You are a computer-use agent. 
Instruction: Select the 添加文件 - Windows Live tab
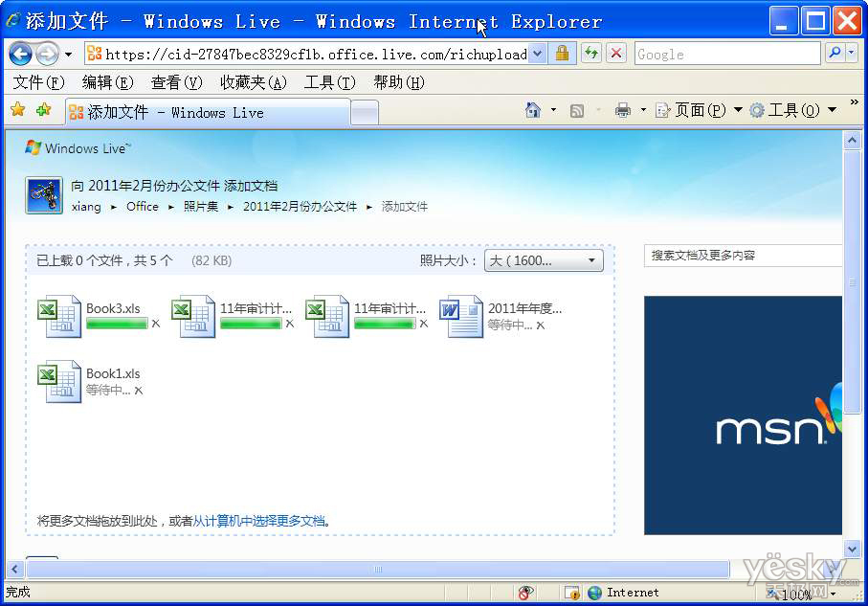pyautogui.click(x=208, y=113)
